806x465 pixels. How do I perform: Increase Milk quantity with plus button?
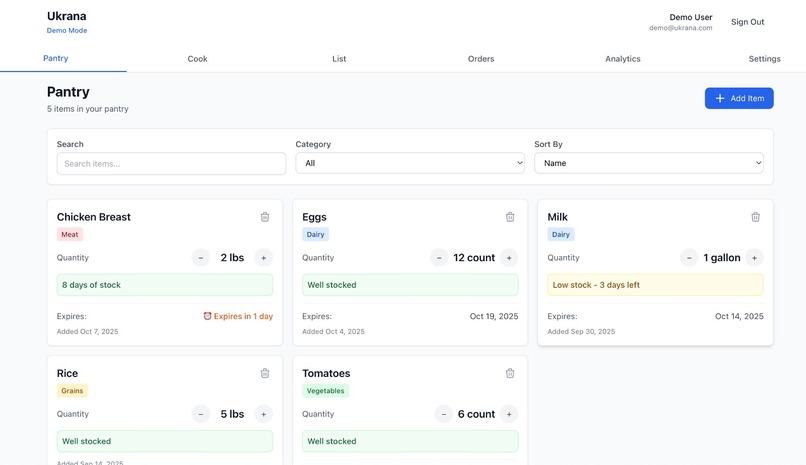point(754,258)
